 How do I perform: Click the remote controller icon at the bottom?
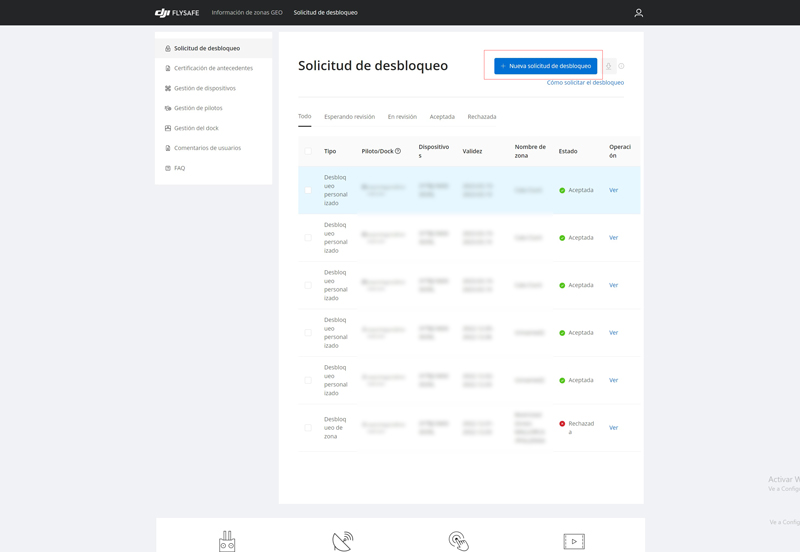[227, 541]
